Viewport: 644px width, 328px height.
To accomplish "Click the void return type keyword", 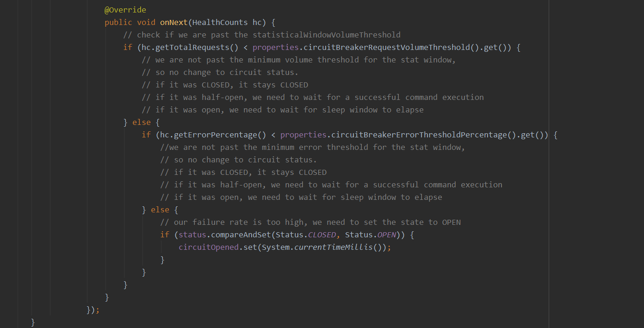I will (146, 22).
